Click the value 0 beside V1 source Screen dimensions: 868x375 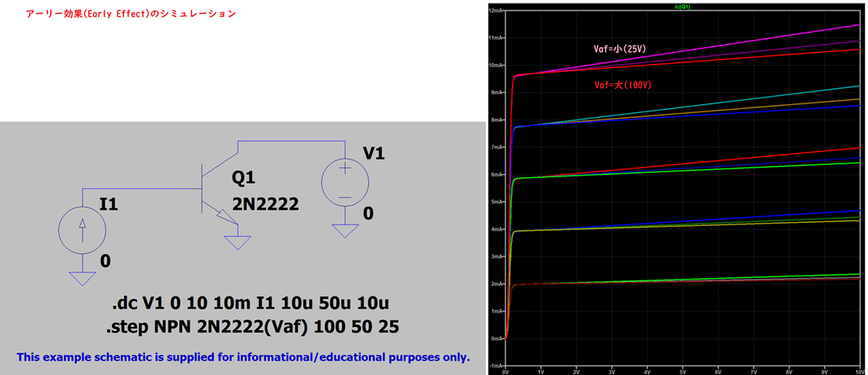(x=368, y=213)
